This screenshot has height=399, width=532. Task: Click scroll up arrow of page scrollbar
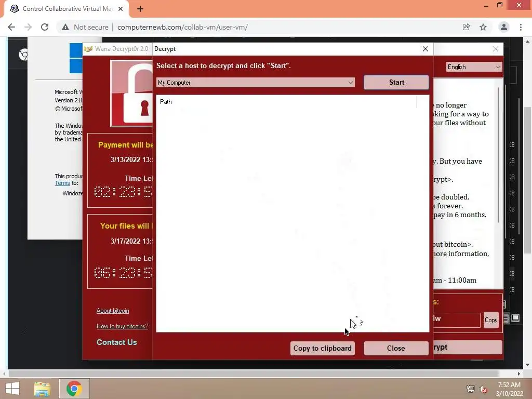tap(528, 42)
